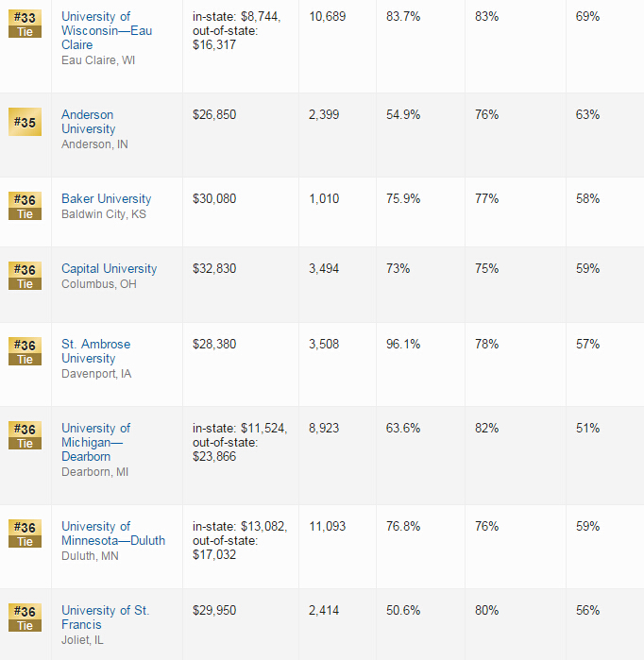The image size is (644, 660).
Task: Open the Anderson University link
Action: coord(89,122)
